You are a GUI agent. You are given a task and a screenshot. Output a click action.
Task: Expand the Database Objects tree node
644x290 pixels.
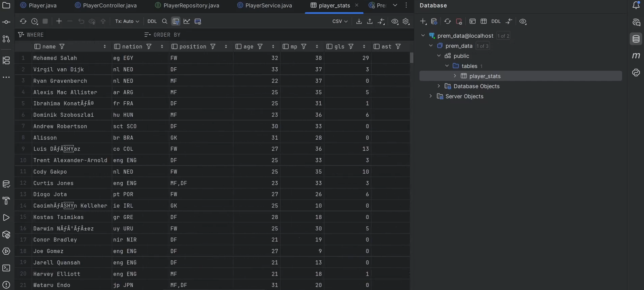(x=439, y=86)
